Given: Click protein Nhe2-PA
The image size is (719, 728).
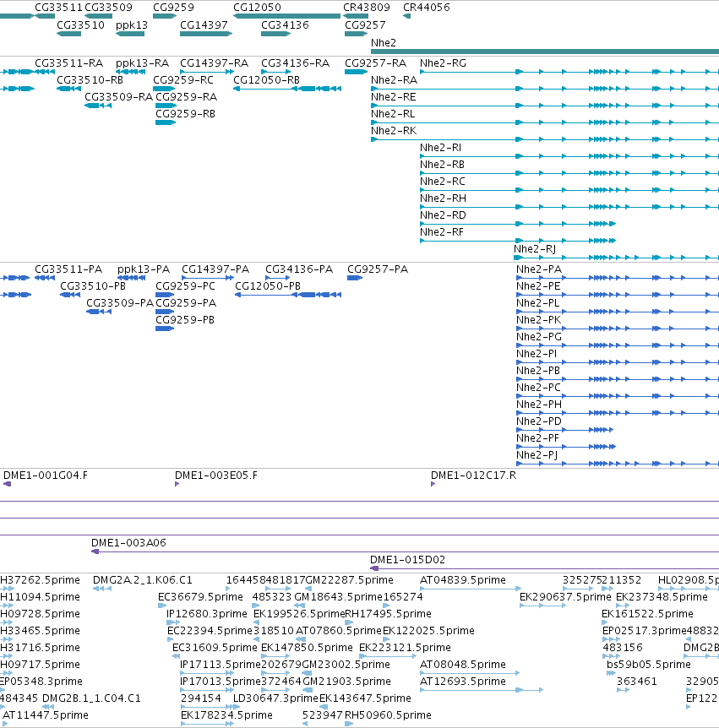Looking at the screenshot, I should pos(539,269).
